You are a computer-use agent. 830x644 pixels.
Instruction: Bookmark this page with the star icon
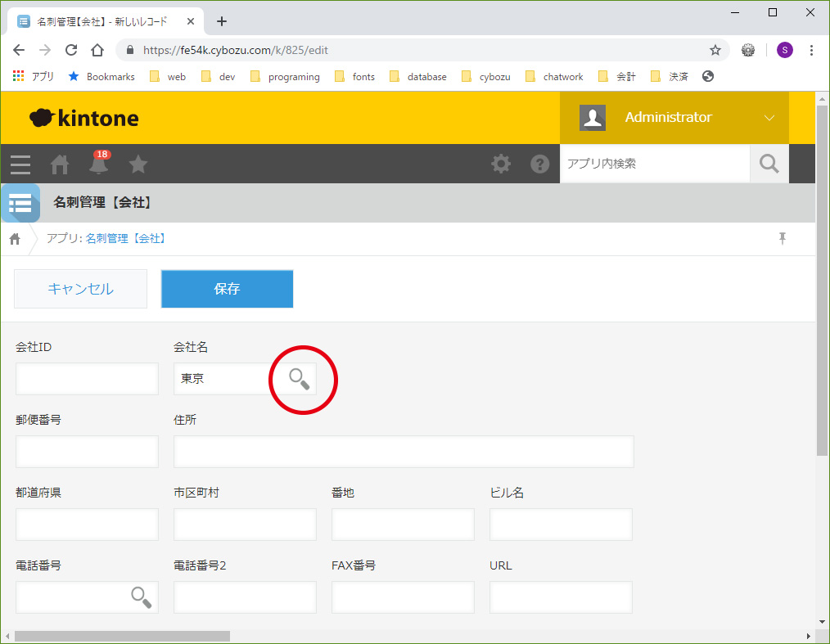[715, 50]
